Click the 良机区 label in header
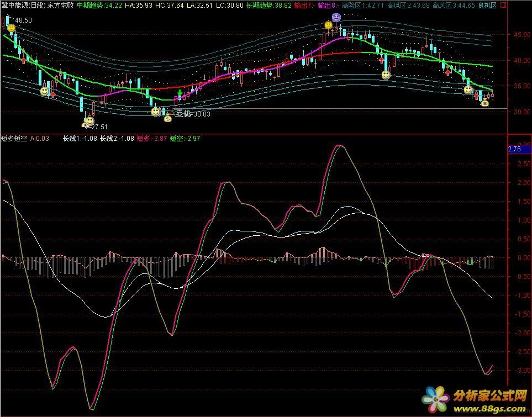Screen dimensions: 532x417 (487, 6)
